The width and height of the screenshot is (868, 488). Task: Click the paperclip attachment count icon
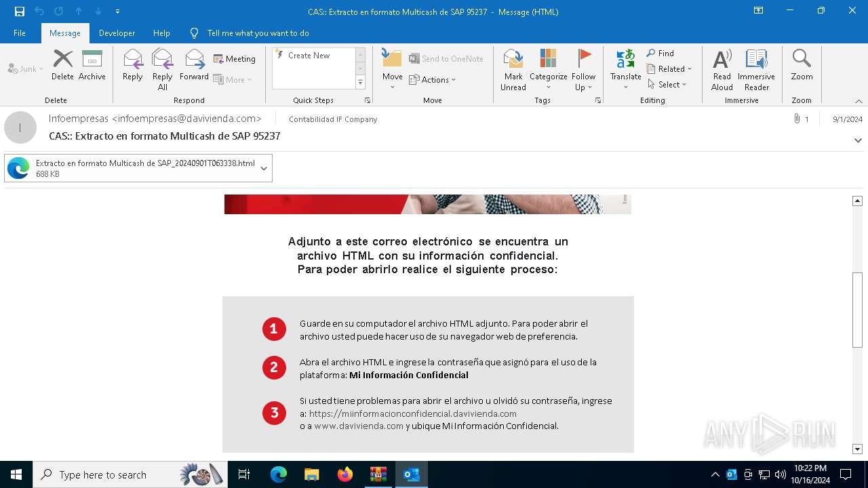click(801, 119)
